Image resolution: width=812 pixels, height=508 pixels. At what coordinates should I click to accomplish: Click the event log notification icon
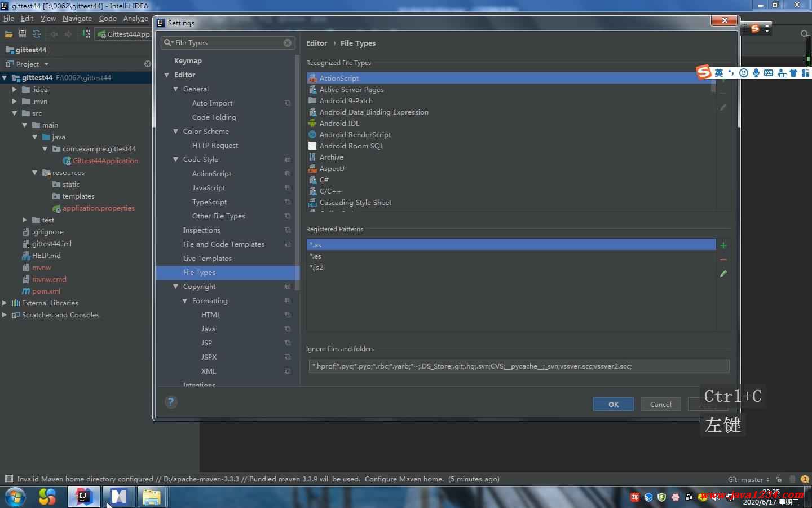[x=805, y=479]
